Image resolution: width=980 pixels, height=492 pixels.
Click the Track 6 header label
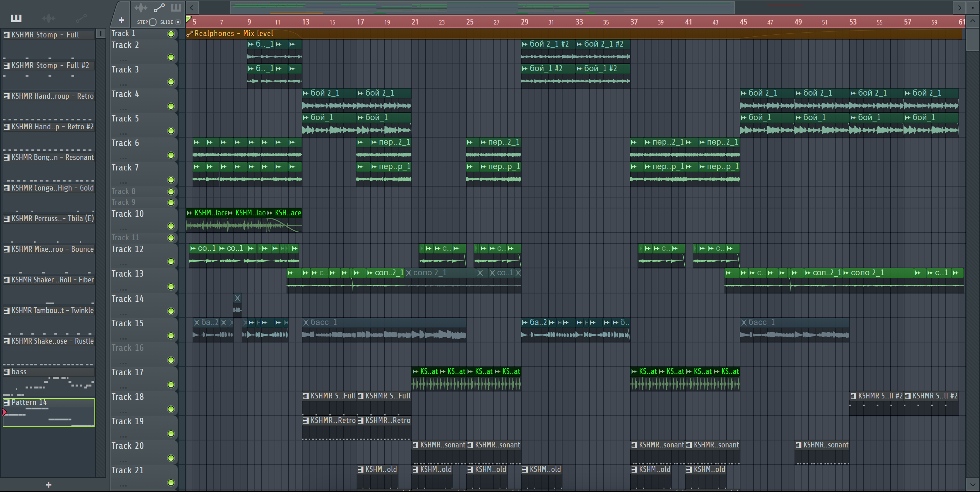125,143
